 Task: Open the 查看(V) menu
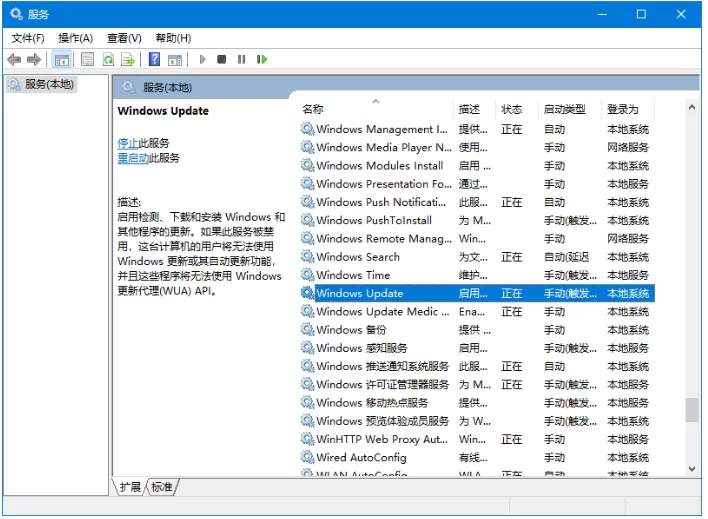[x=124, y=38]
